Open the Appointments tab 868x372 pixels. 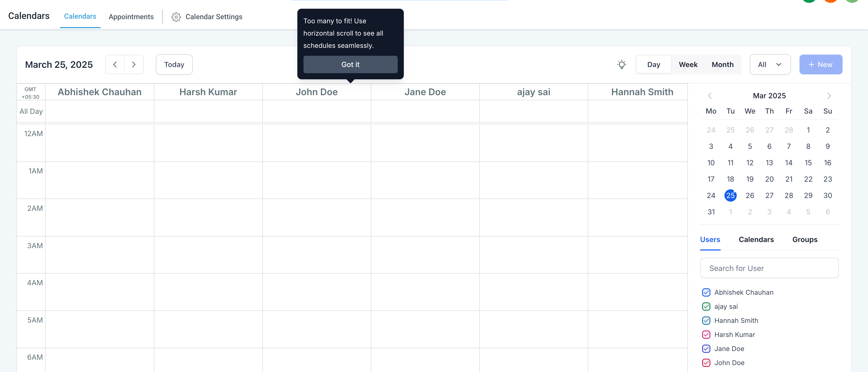(131, 17)
